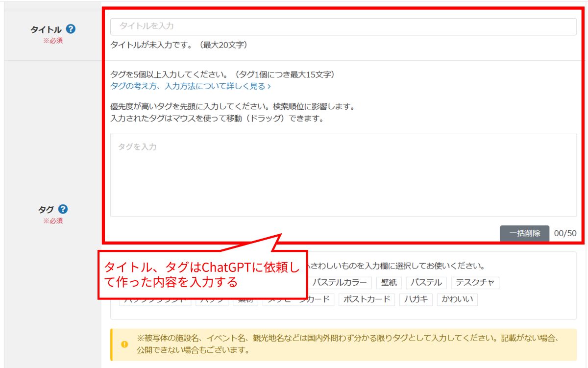Click the タイトル field label
Image resolution: width=588 pixels, height=368 pixels.
(46, 30)
